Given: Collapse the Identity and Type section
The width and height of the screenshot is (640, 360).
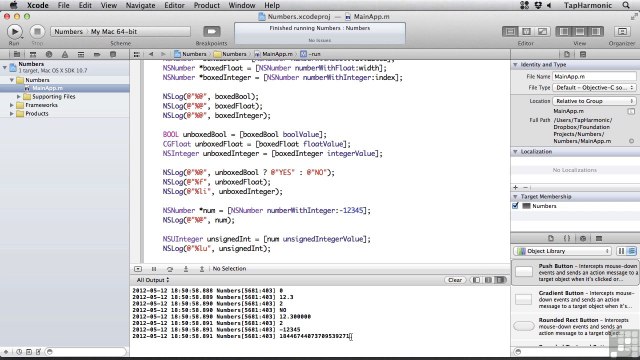Looking at the screenshot, I should coord(516,64).
